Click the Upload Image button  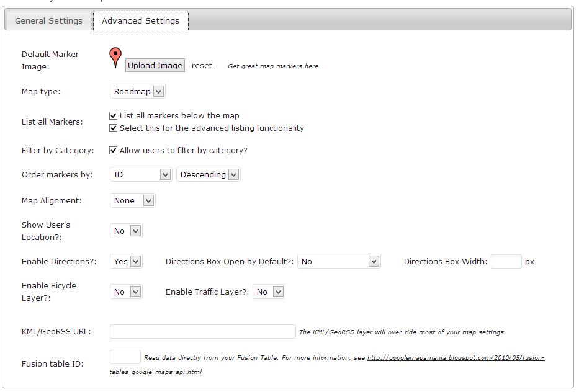point(155,66)
